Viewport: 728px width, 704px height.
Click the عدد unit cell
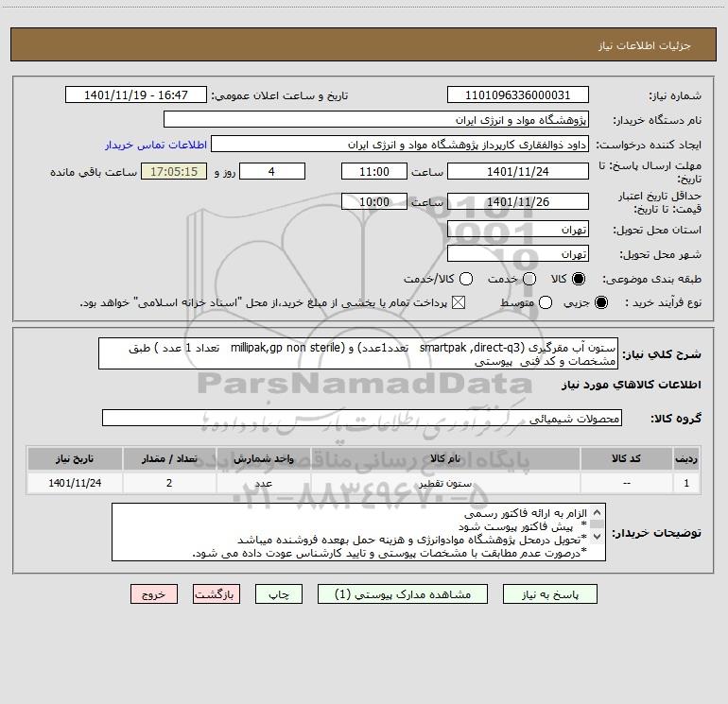(263, 483)
